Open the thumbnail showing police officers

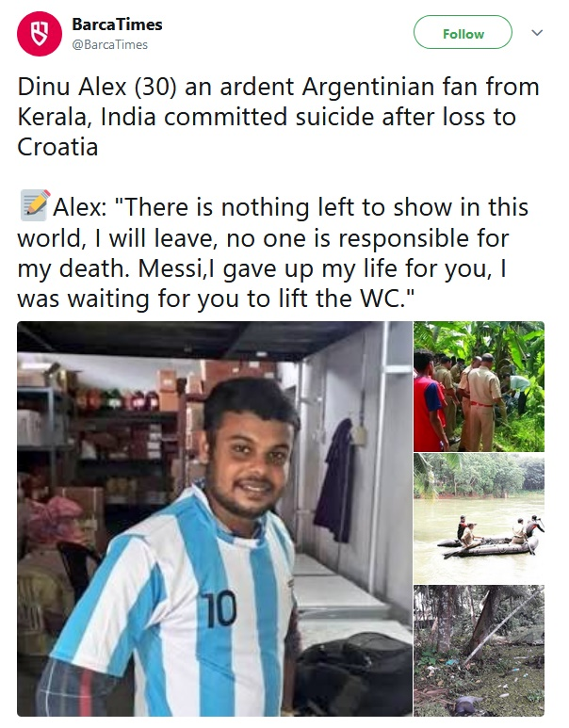pos(479,386)
